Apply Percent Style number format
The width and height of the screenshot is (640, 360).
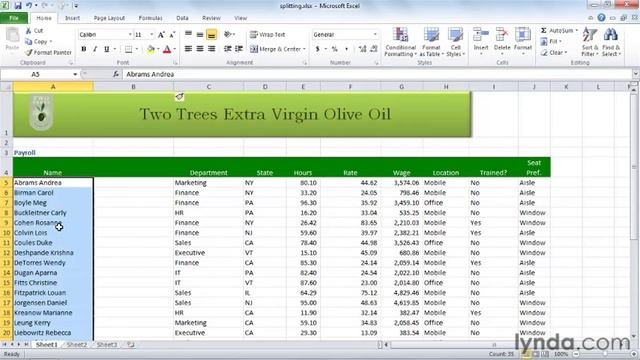335,49
